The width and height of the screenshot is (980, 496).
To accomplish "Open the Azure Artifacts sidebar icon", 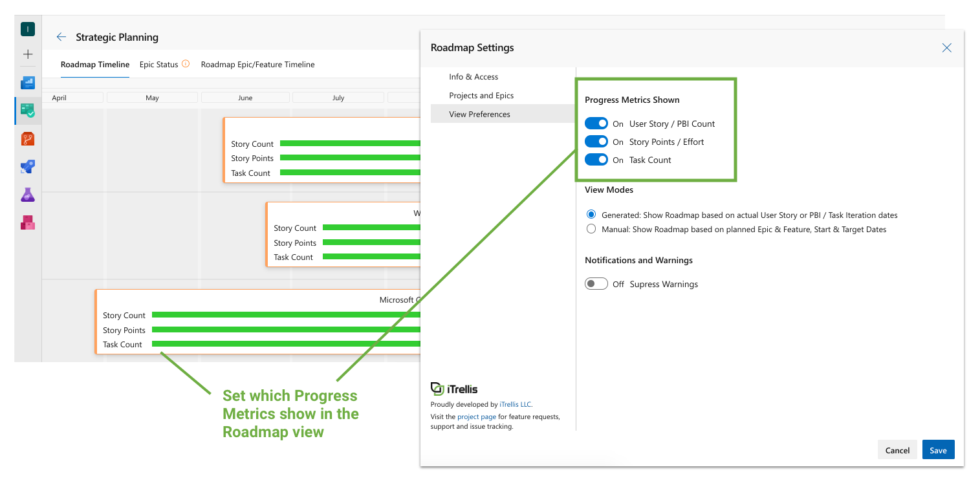I will point(28,222).
